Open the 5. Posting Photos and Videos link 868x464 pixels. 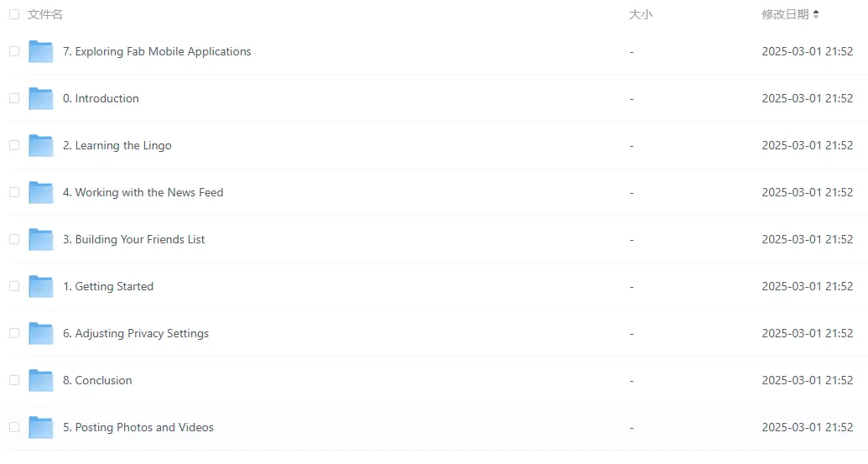(138, 427)
